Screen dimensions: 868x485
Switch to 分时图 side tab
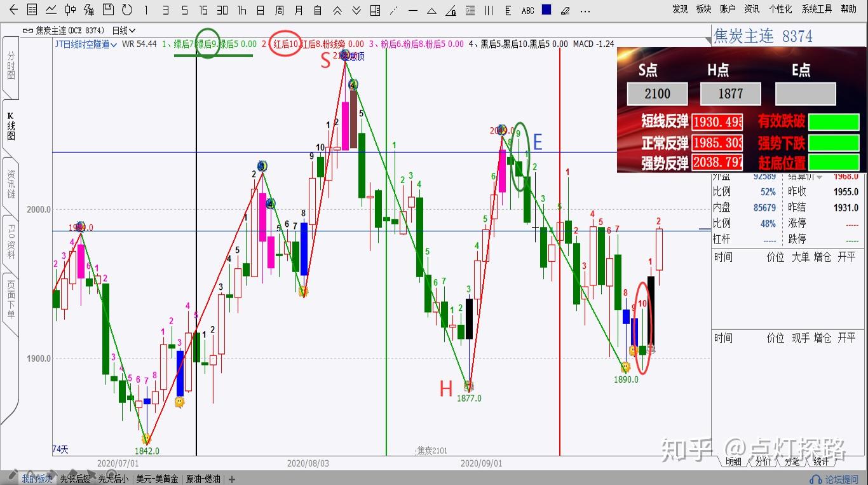click(10, 65)
